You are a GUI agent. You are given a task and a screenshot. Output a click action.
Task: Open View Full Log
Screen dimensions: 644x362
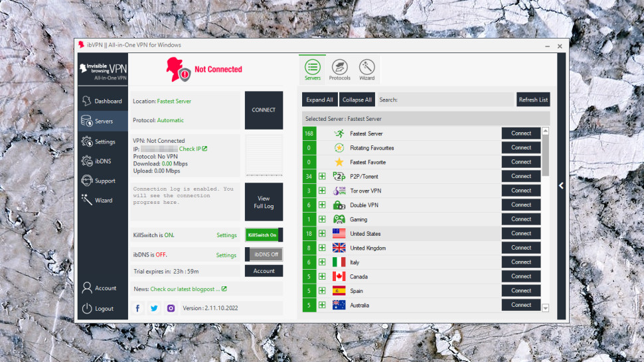point(264,202)
